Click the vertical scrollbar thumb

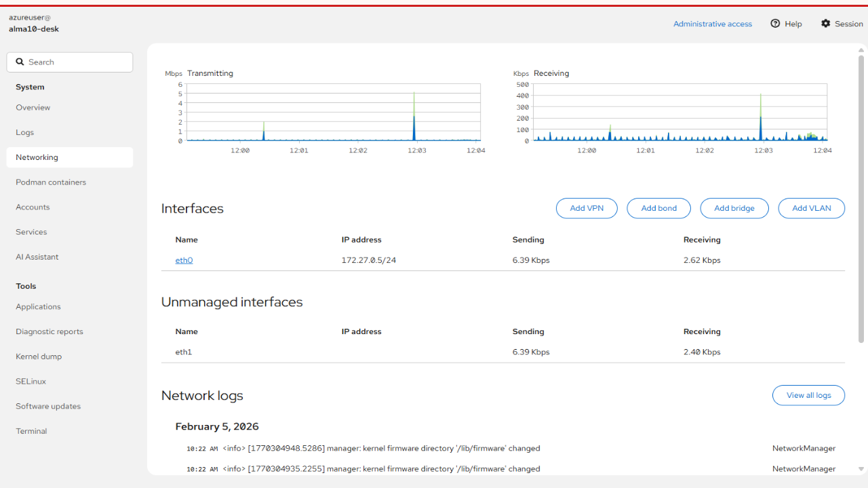(861, 199)
